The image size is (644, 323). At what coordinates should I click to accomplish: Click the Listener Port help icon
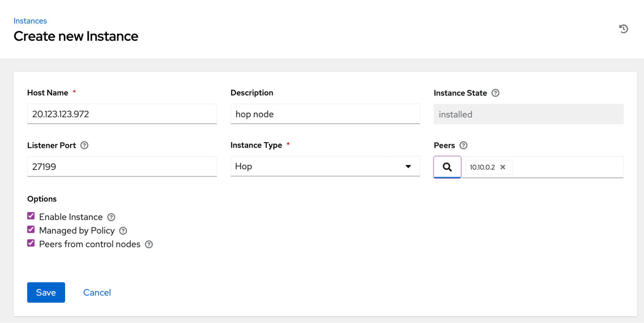pyautogui.click(x=84, y=145)
